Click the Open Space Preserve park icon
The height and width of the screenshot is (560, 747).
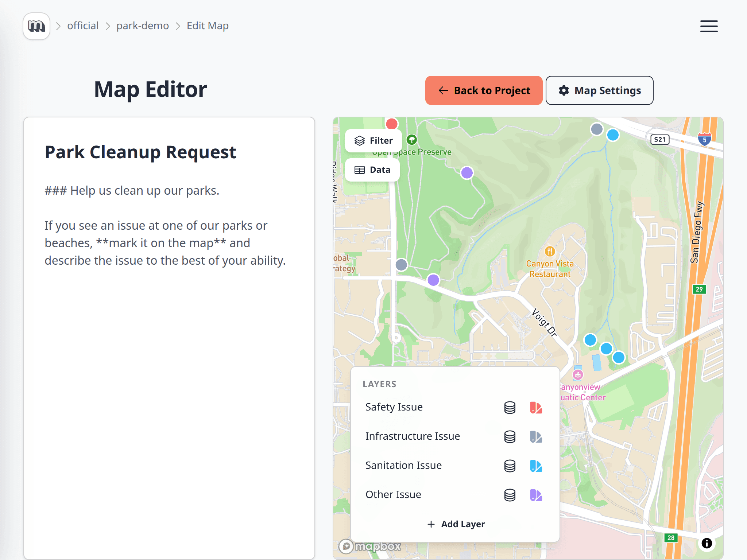click(x=412, y=139)
